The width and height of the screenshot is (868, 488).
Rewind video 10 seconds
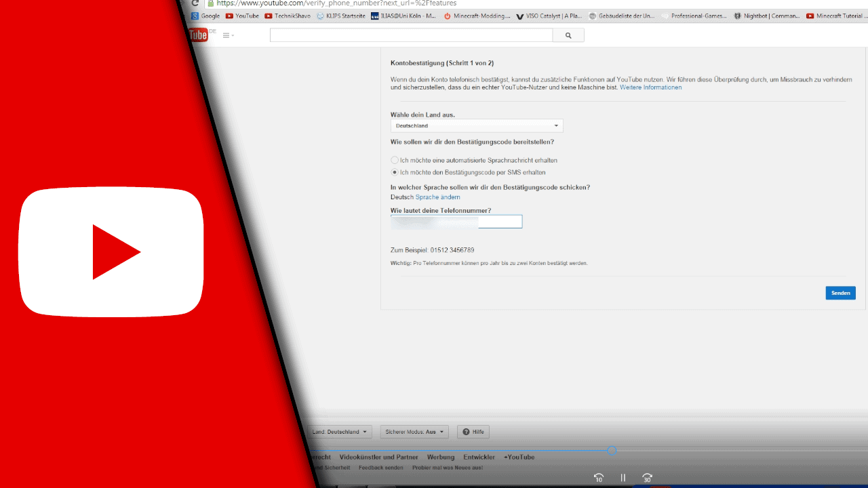[x=598, y=478]
